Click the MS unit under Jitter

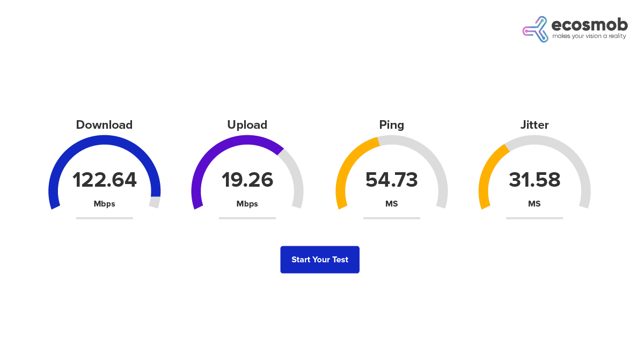point(535,204)
